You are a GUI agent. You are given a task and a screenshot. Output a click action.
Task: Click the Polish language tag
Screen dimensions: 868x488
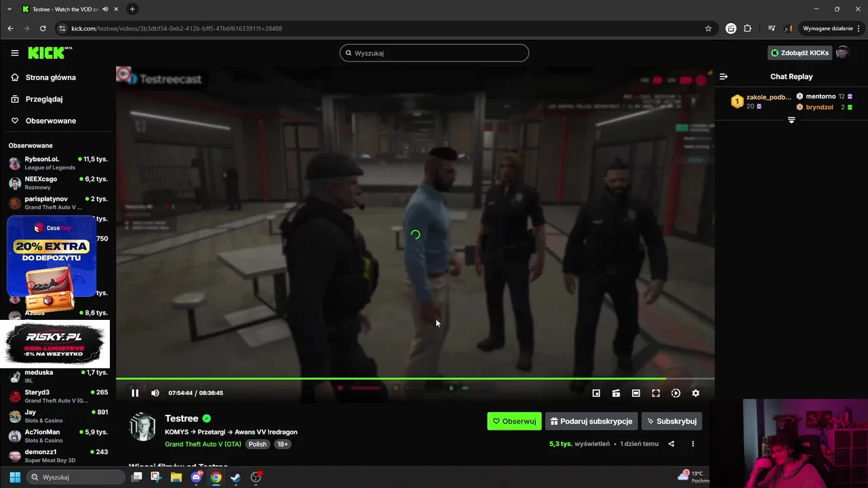click(x=258, y=444)
